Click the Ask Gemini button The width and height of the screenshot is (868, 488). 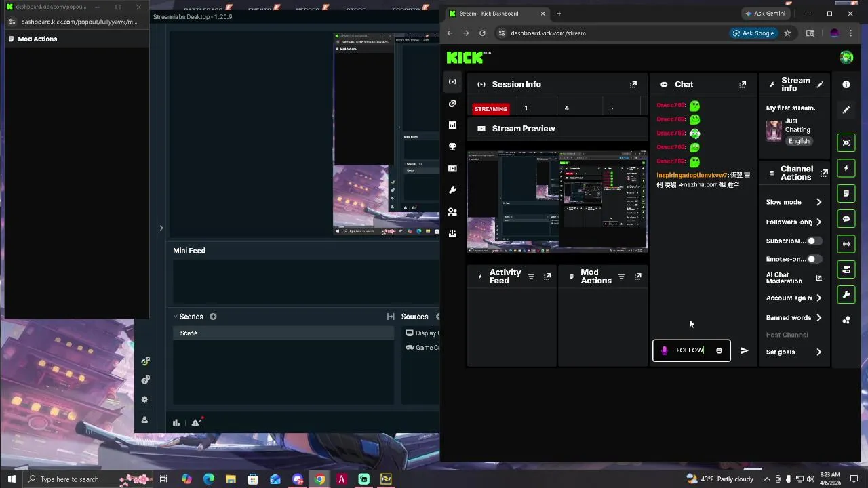tap(765, 14)
